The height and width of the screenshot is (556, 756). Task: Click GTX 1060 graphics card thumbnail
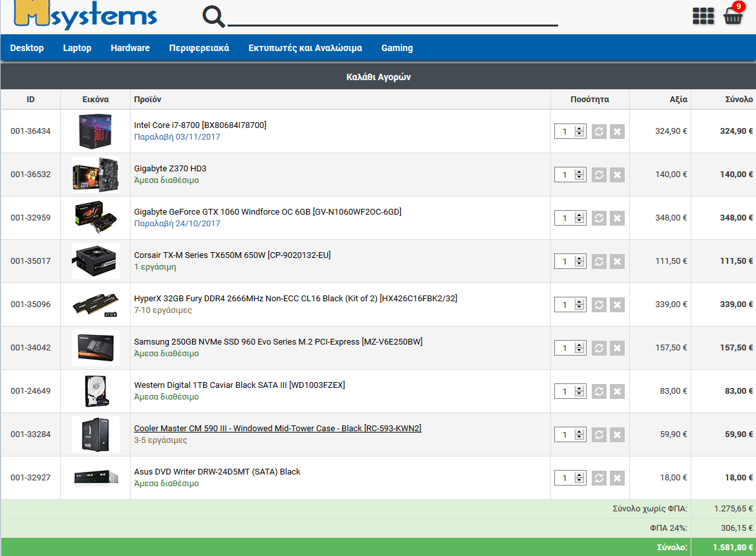[x=96, y=218]
